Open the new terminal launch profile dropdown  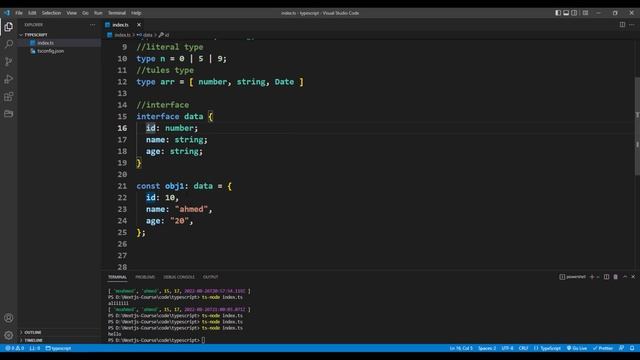598,277
